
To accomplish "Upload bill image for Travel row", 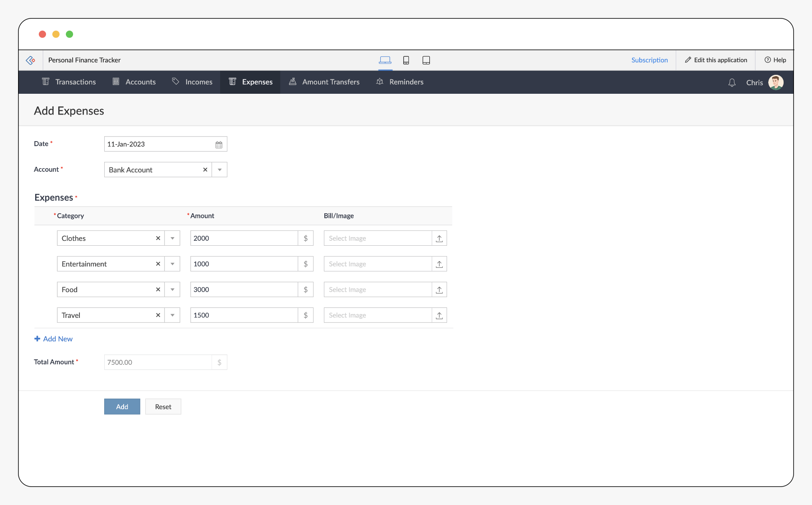I will (x=439, y=316).
